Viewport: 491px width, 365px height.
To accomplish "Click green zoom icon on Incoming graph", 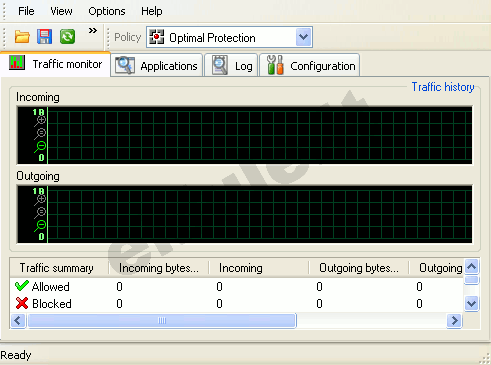I will [x=40, y=147].
